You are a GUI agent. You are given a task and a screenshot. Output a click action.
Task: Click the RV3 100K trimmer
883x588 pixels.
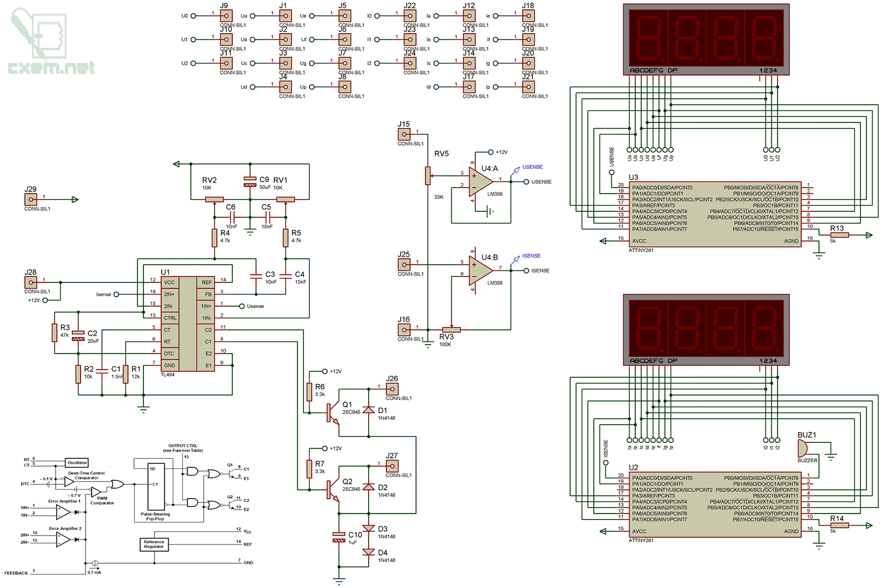click(451, 330)
